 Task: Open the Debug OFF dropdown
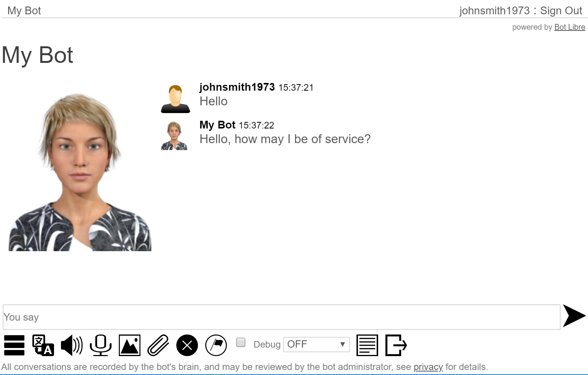[316, 345]
